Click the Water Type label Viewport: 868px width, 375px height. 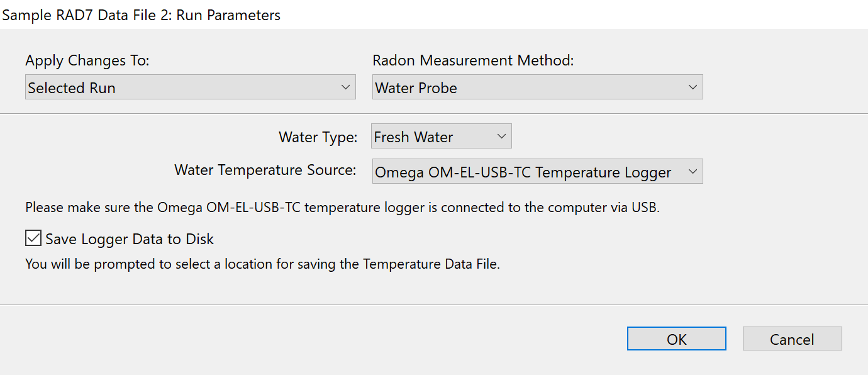(318, 137)
